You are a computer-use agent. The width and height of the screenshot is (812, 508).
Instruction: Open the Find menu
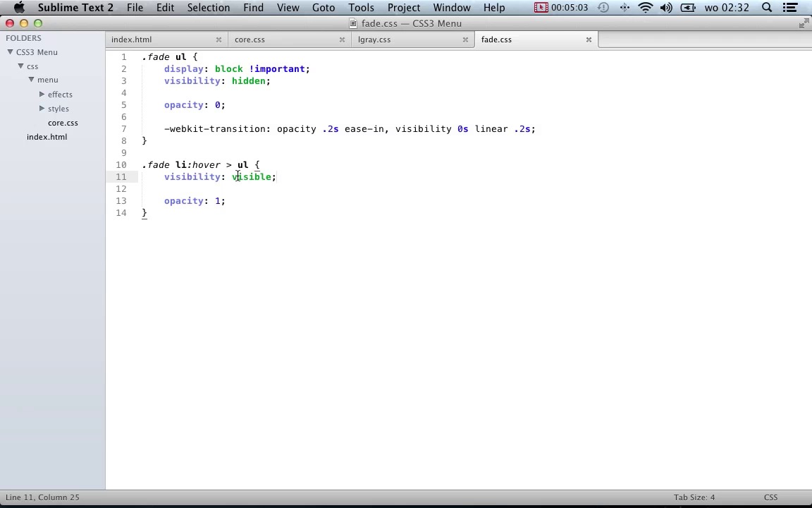point(253,7)
